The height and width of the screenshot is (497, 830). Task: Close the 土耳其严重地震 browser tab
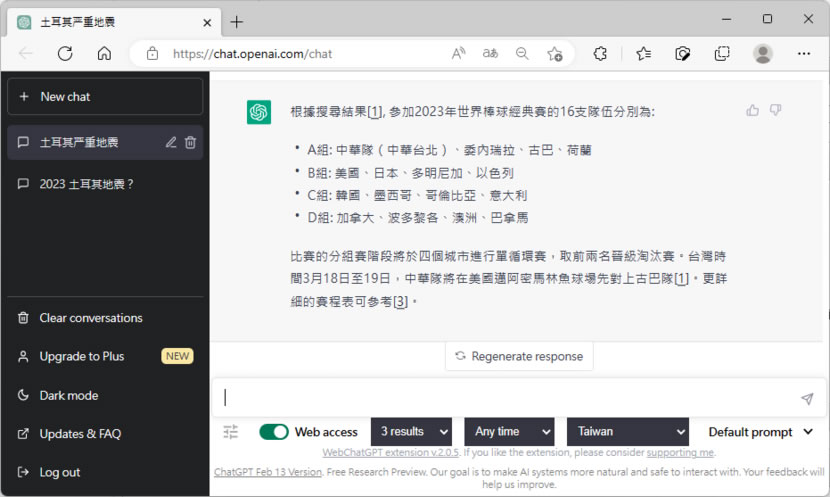(207, 23)
